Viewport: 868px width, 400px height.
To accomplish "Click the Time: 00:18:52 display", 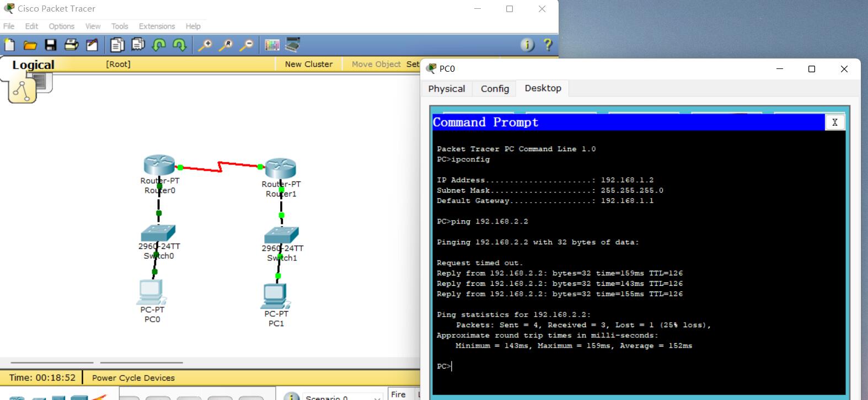I will pyautogui.click(x=42, y=378).
